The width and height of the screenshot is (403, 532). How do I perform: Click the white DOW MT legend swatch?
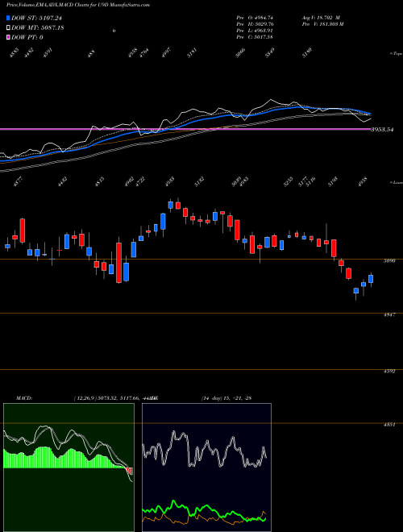pos(9,27)
